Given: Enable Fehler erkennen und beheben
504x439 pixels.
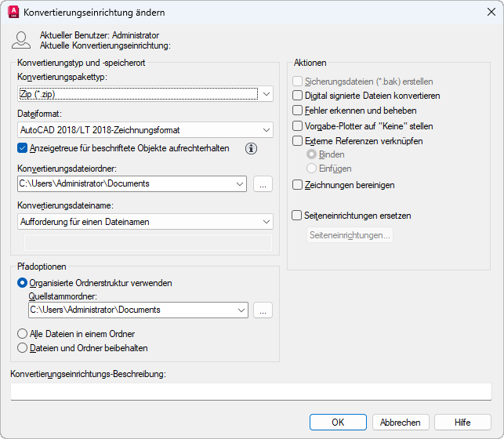Looking at the screenshot, I should (297, 111).
